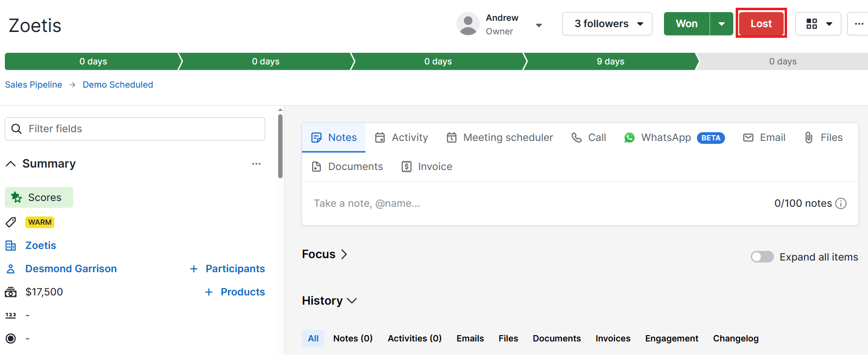
Task: Switch to the Email tab
Action: pos(764,138)
